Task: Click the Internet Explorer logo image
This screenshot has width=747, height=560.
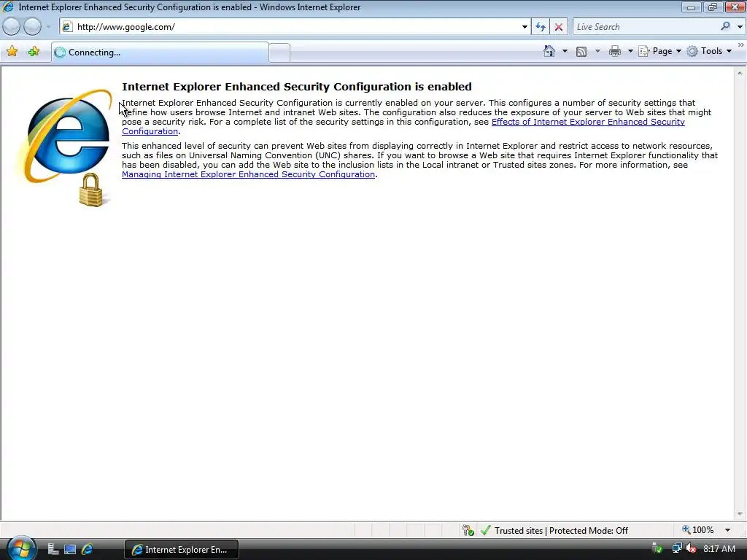Action: point(65,147)
